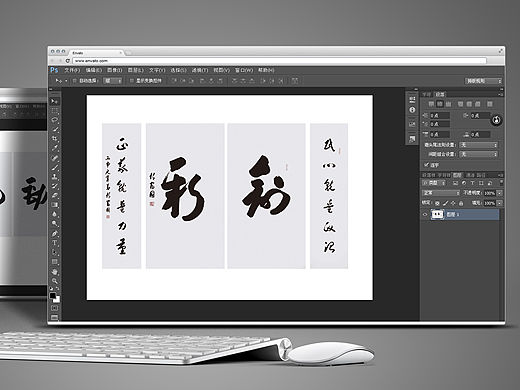Select the Path Selection tool
This screenshot has height=390, width=520.
pyautogui.click(x=54, y=252)
